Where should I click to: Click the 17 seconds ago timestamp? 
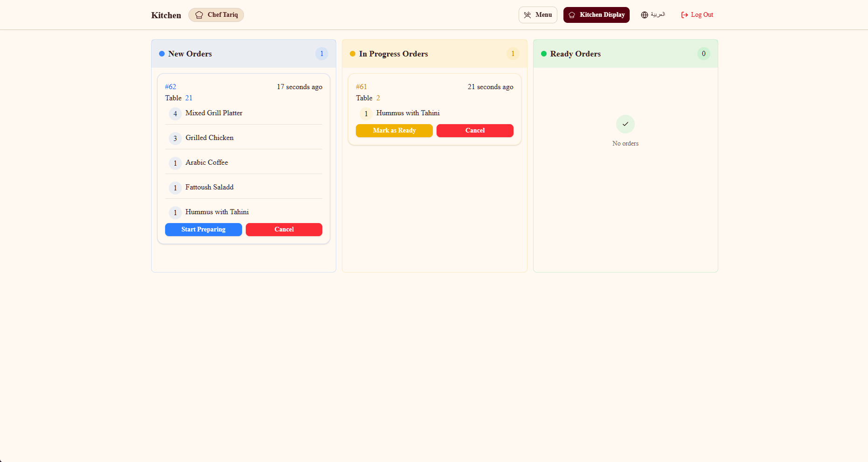[299, 87]
